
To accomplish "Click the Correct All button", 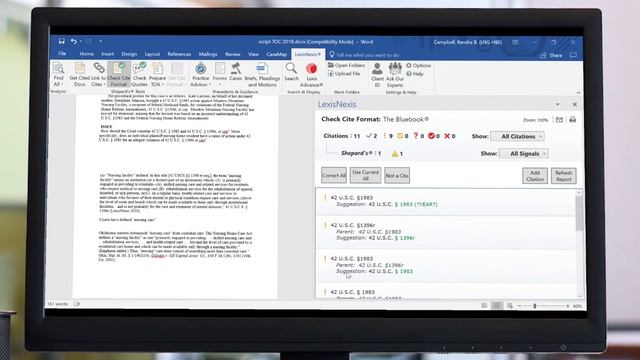I will [x=334, y=176].
